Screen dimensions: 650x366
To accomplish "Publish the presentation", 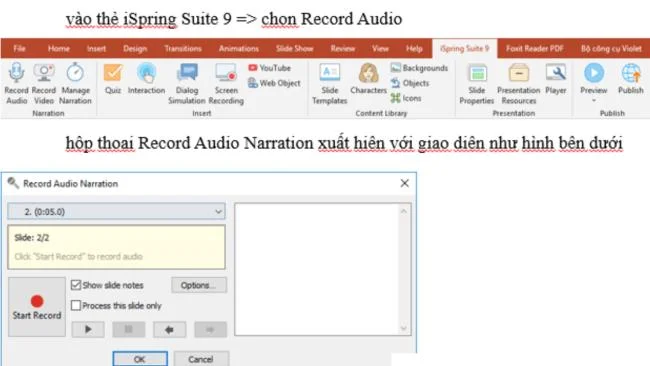I will [631, 79].
